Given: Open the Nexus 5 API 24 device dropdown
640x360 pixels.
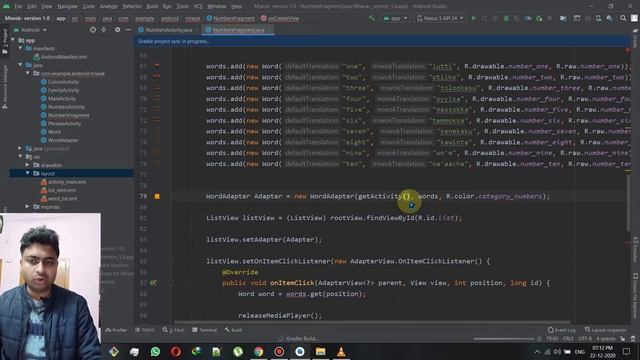Looking at the screenshot, I should click(x=440, y=18).
